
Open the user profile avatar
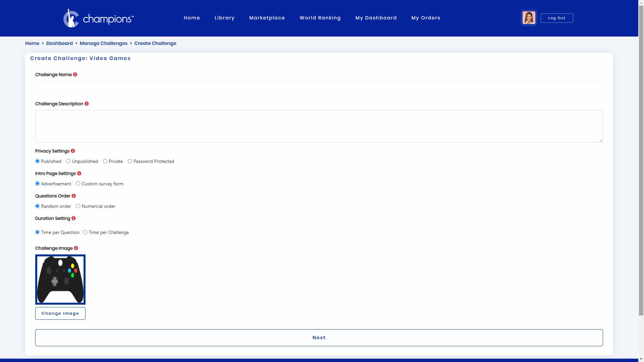point(529,18)
